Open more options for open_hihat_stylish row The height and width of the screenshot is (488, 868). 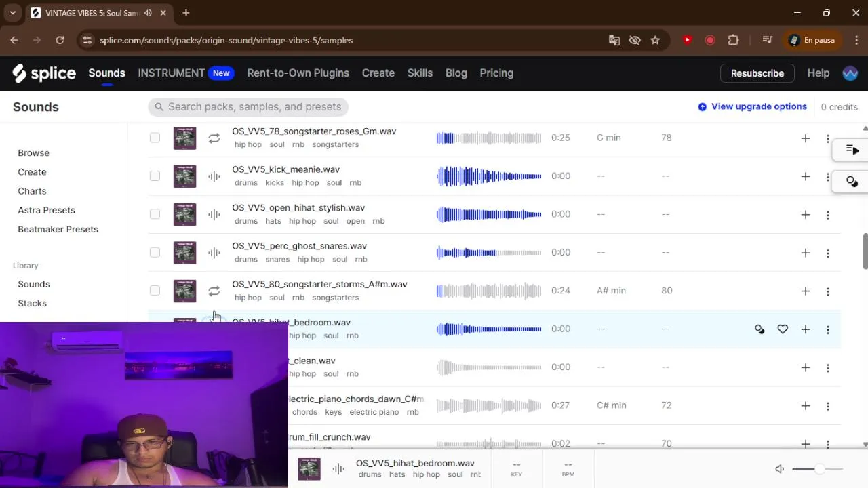point(828,215)
